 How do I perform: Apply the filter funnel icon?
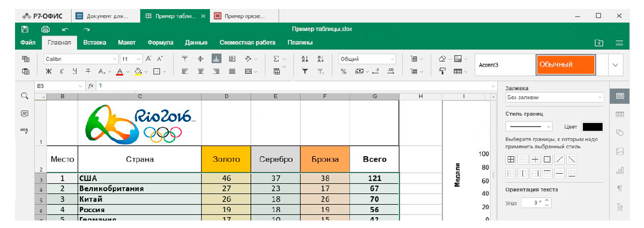[305, 71]
